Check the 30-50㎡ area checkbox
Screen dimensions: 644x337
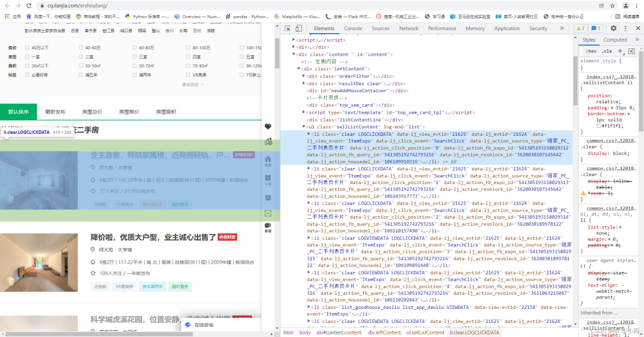pos(81,66)
